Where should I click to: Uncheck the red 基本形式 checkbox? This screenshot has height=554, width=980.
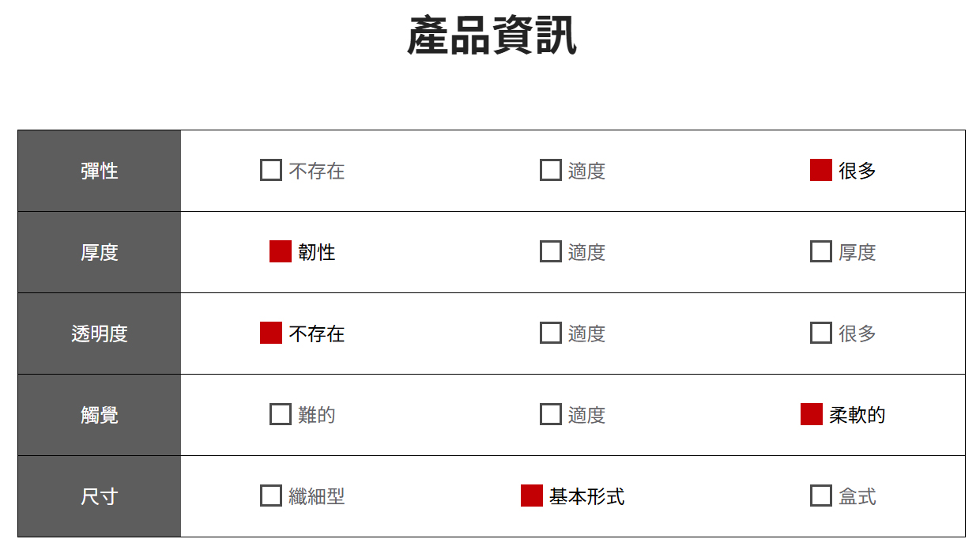point(532,496)
